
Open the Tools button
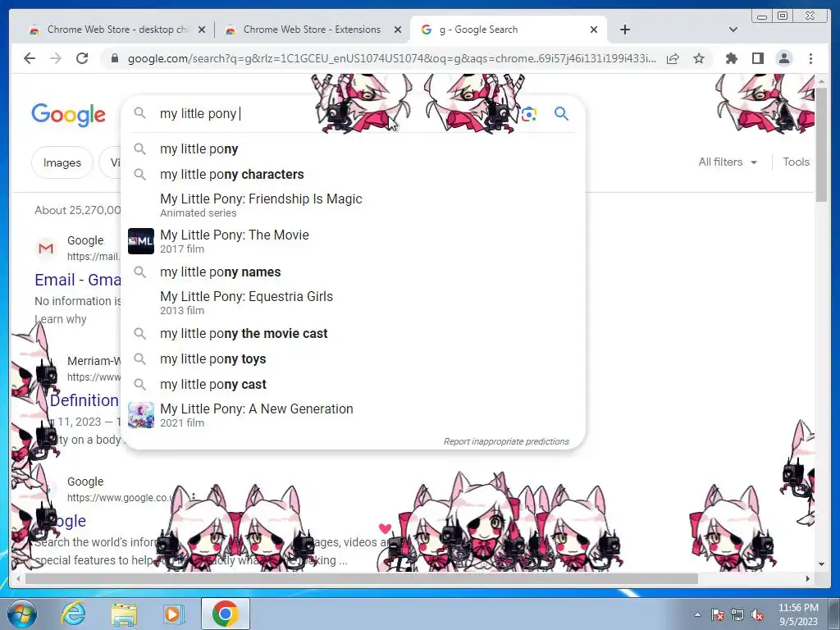[796, 162]
